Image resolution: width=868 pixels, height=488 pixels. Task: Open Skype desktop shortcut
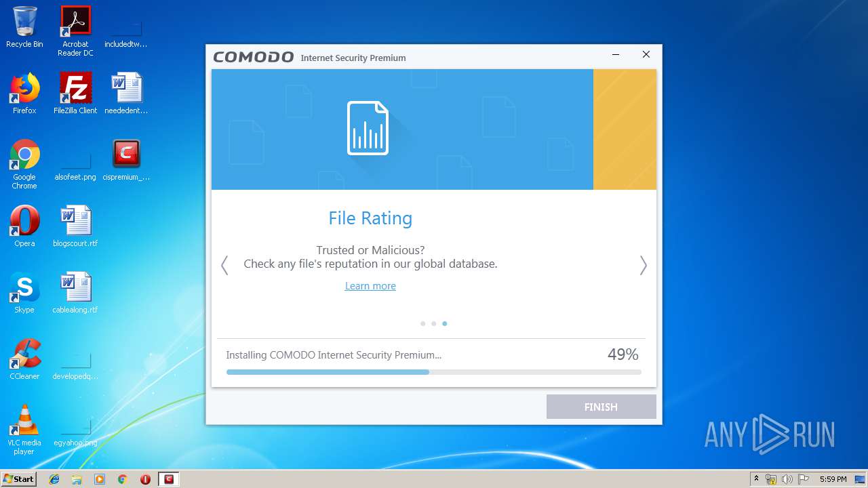click(x=24, y=293)
